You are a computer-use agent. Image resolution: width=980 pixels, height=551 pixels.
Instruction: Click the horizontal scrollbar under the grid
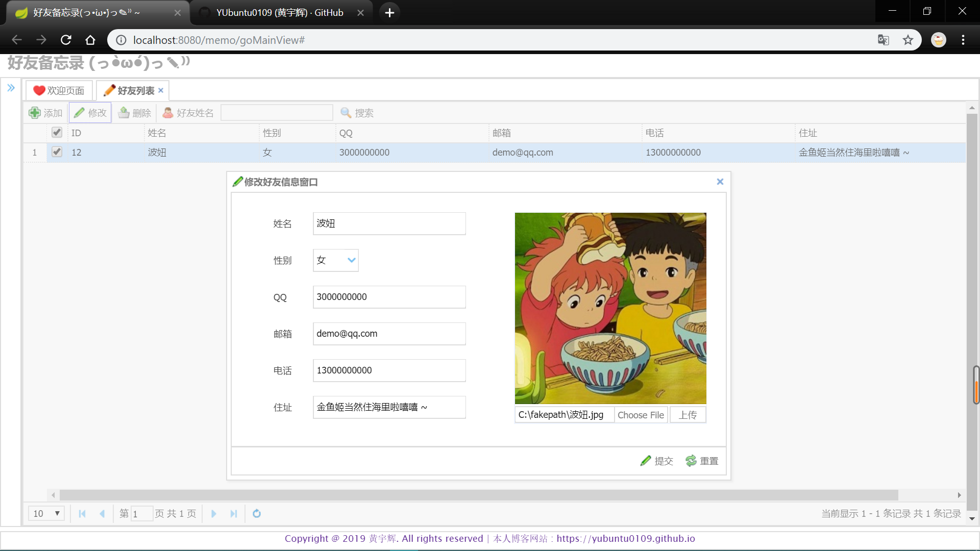[x=479, y=495]
